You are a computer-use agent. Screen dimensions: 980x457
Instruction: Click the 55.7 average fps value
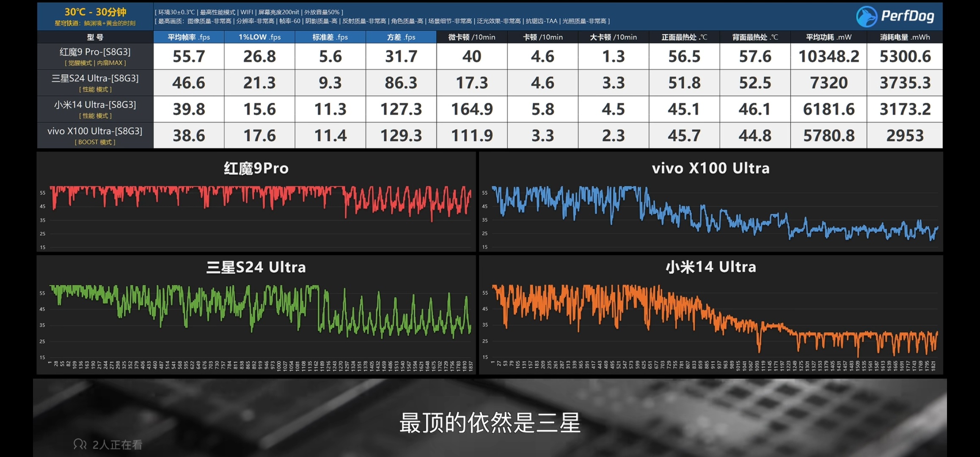tap(189, 56)
